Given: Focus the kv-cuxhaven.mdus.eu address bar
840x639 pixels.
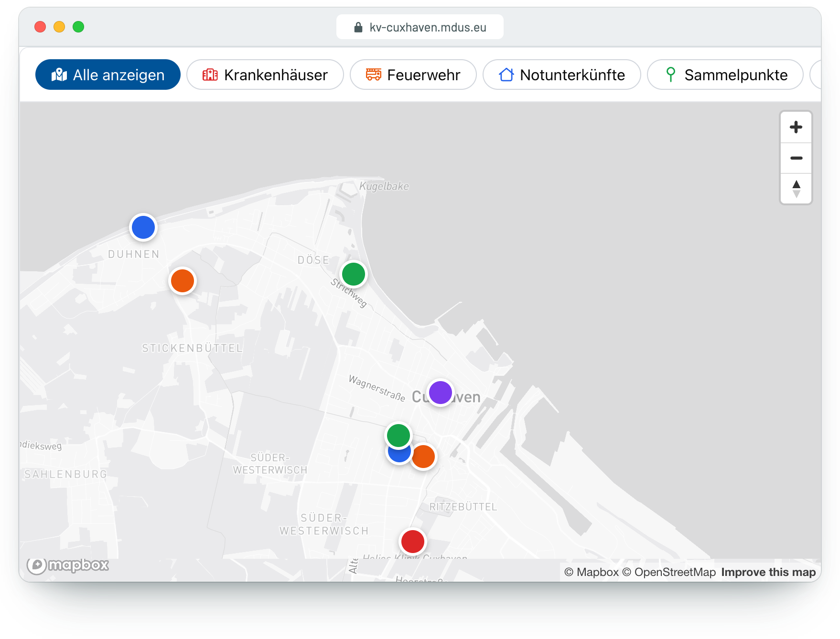Looking at the screenshot, I should click(420, 27).
